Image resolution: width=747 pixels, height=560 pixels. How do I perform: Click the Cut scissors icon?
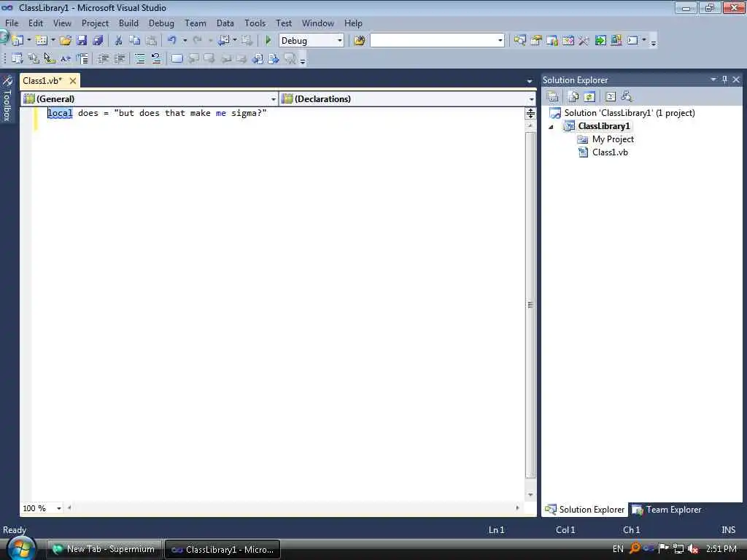(x=119, y=41)
